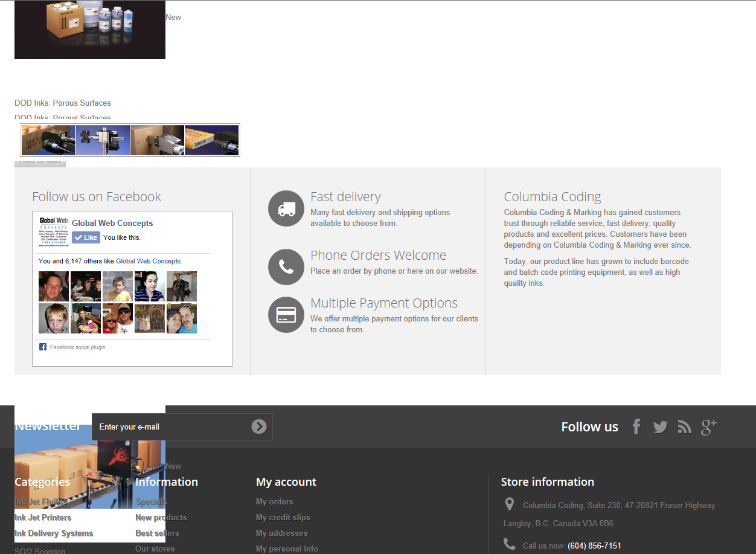Click the store address map pin icon

(x=510, y=504)
